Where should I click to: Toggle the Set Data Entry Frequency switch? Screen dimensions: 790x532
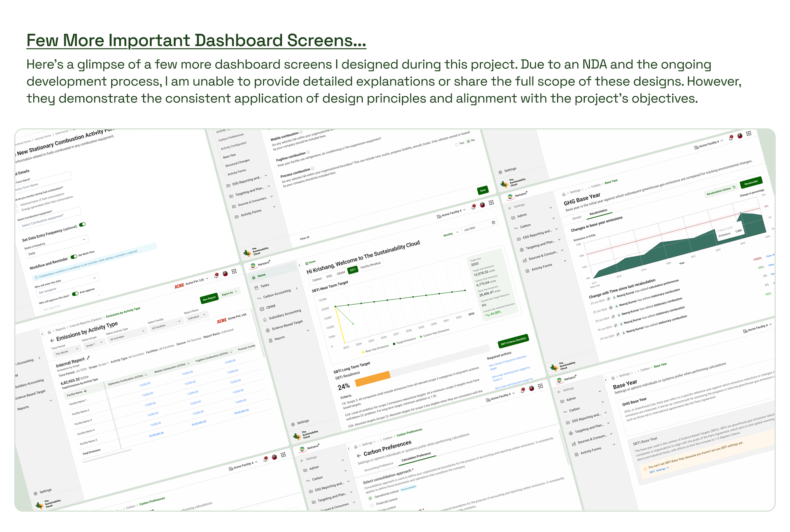pyautogui.click(x=83, y=225)
